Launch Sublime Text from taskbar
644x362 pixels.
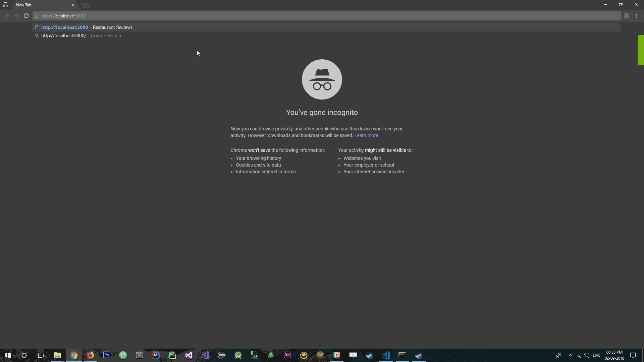point(140,355)
